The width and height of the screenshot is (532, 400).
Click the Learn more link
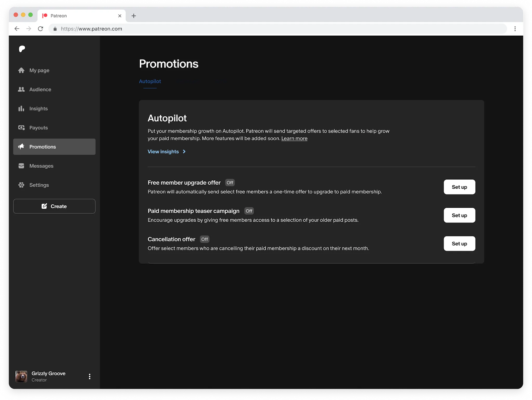coord(294,138)
